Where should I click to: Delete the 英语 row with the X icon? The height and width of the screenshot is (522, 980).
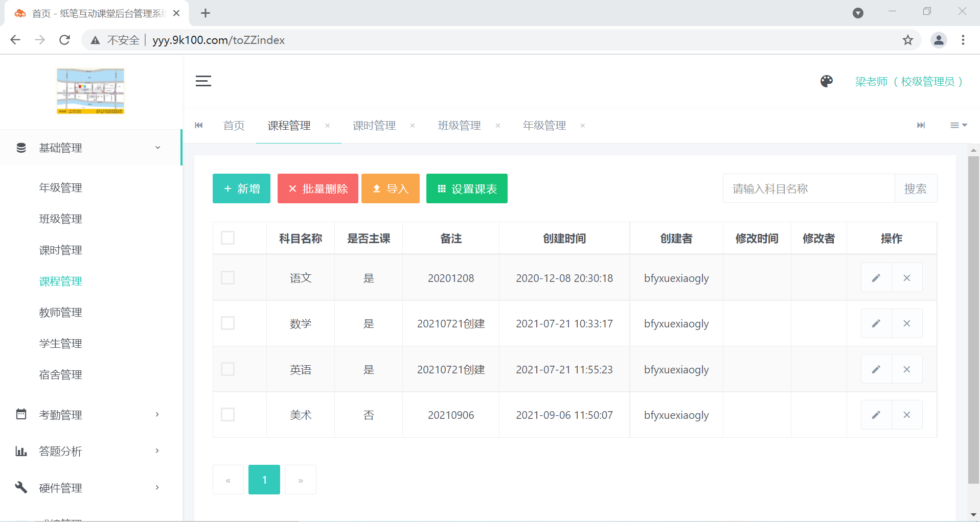[907, 369]
